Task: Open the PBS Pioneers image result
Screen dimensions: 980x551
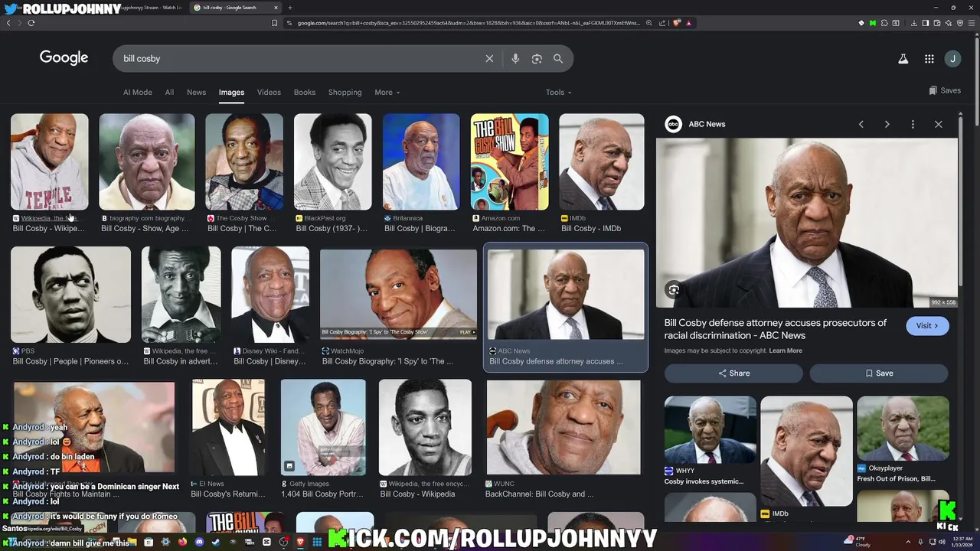Action: pyautogui.click(x=70, y=295)
